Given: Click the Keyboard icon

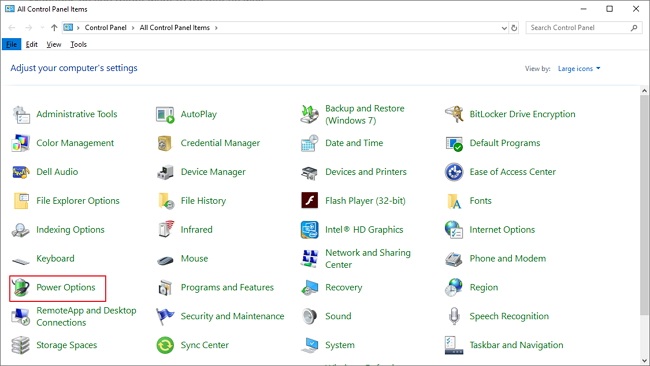Looking at the screenshot, I should click(21, 260).
